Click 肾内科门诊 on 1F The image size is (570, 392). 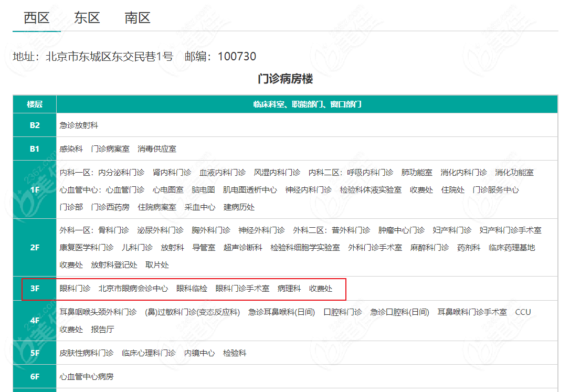click(x=172, y=173)
